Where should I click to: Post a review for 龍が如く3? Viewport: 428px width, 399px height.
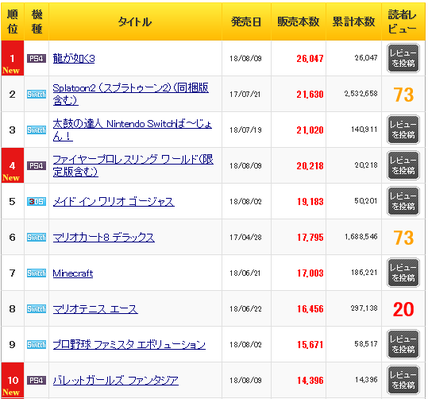point(403,58)
